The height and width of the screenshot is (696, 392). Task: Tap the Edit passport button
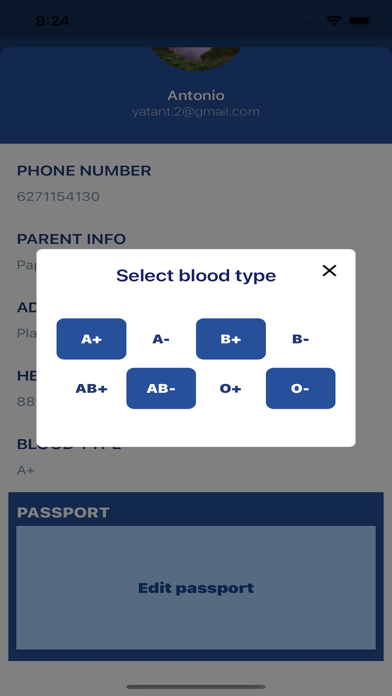(x=196, y=588)
